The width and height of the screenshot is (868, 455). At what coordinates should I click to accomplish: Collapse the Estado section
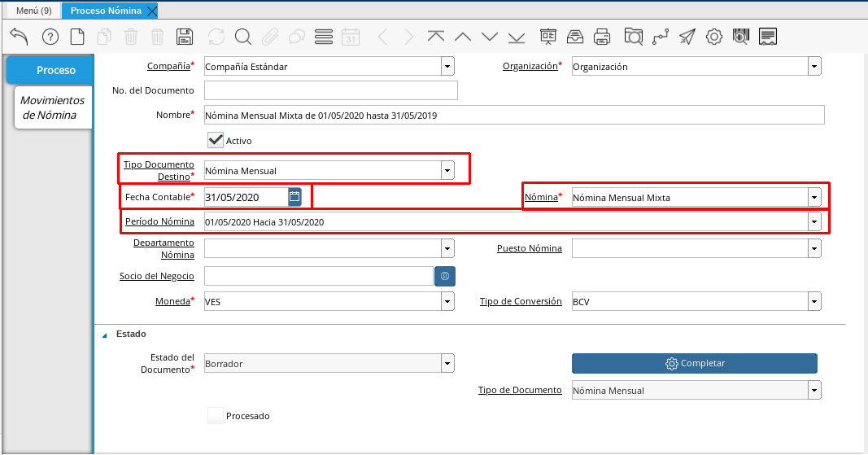pyautogui.click(x=104, y=334)
